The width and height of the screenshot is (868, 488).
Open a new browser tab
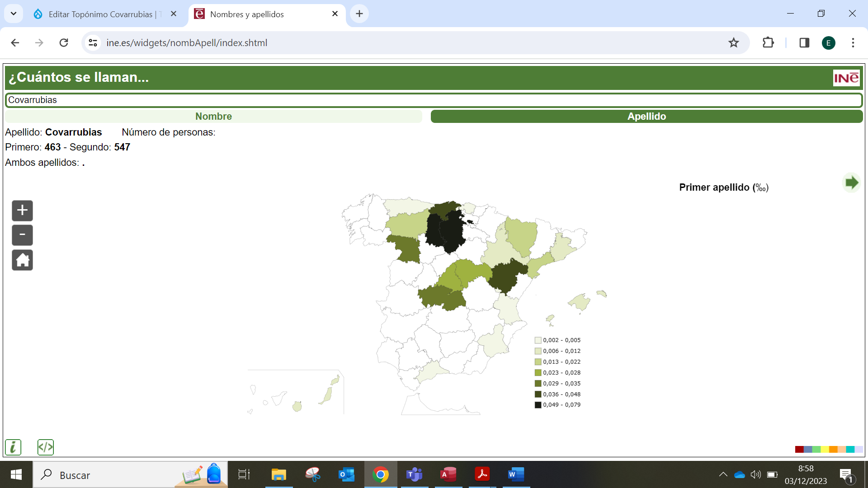click(x=359, y=14)
